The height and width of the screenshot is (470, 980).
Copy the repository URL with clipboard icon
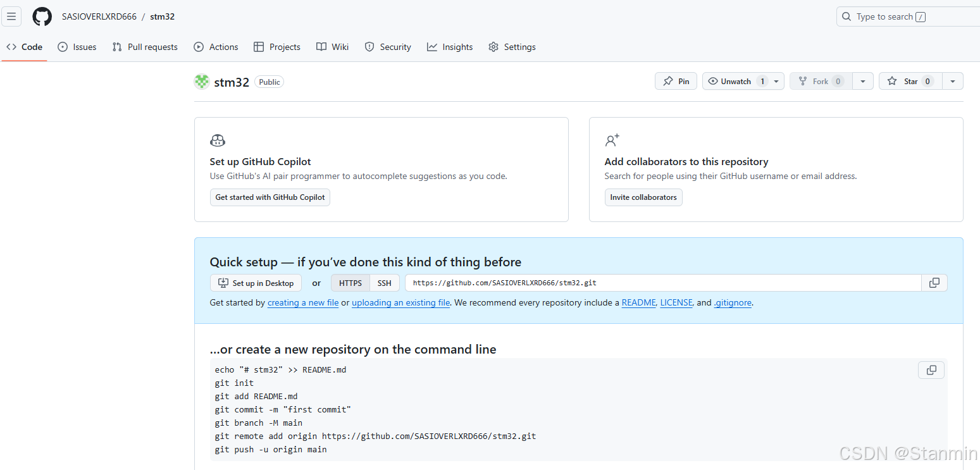coord(934,283)
